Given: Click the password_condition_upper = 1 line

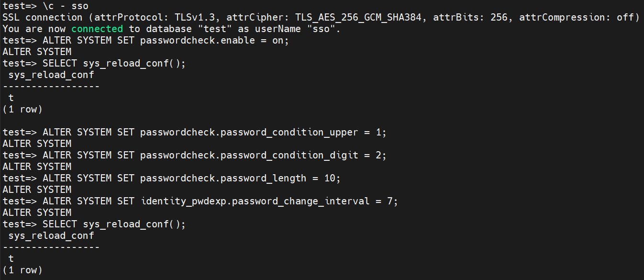Looking at the screenshot, I should (194, 133).
